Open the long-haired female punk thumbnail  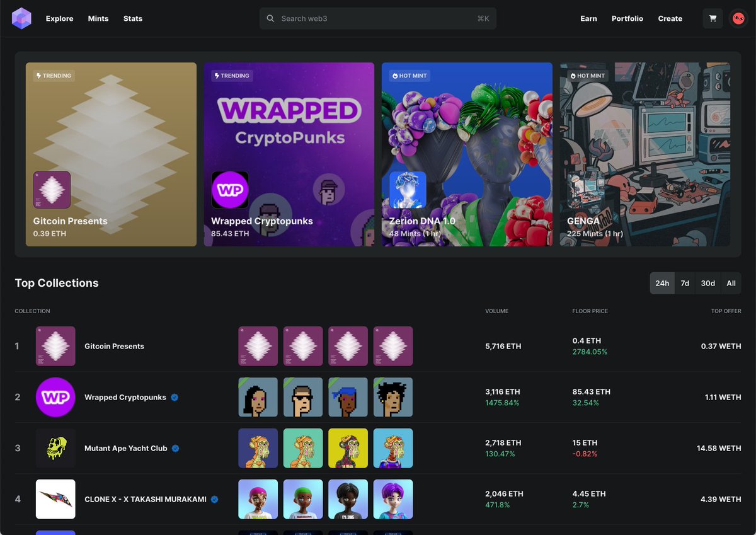[x=258, y=397]
